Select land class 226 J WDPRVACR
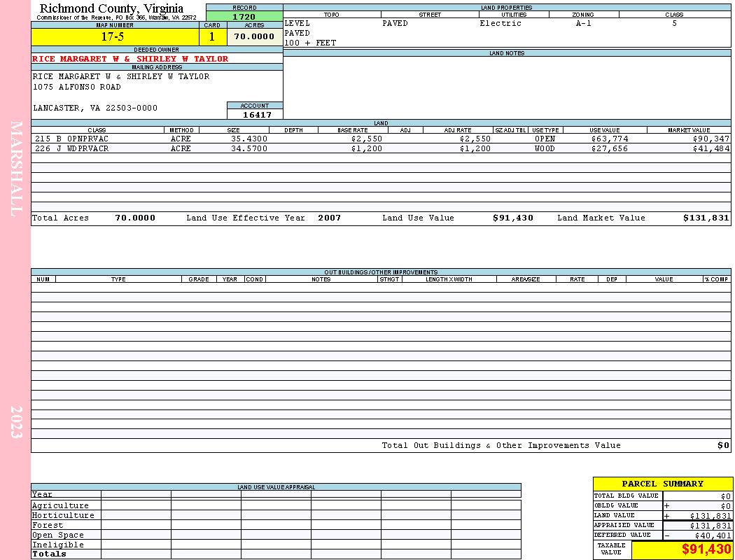 tap(71, 149)
